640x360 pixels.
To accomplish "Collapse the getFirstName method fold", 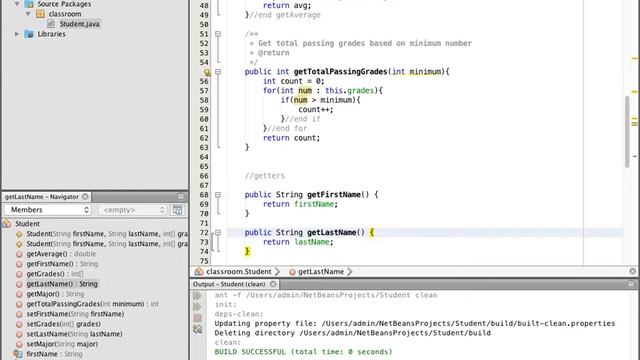I will (x=218, y=195).
